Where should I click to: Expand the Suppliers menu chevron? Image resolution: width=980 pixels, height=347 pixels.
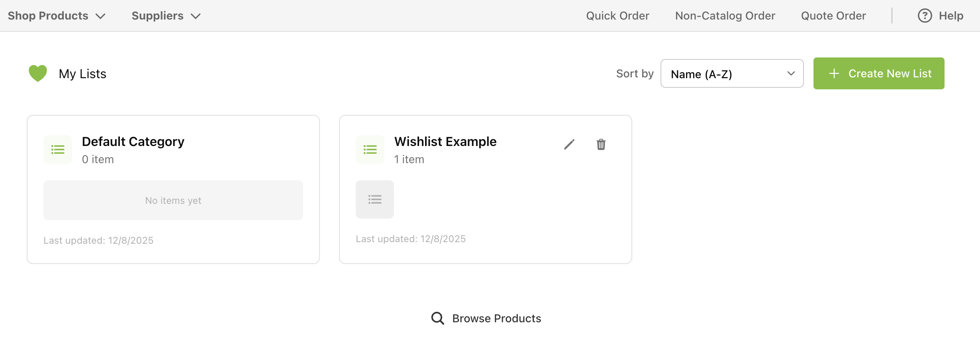pyautogui.click(x=196, y=16)
